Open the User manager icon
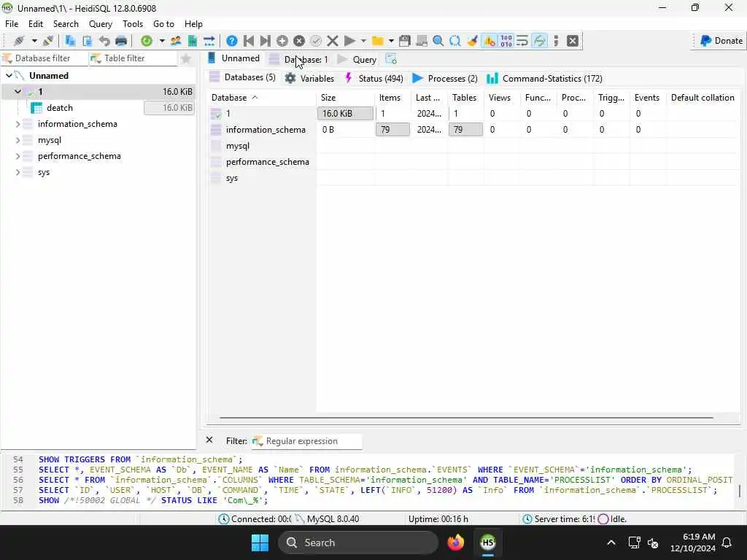747x560 pixels. point(176,41)
